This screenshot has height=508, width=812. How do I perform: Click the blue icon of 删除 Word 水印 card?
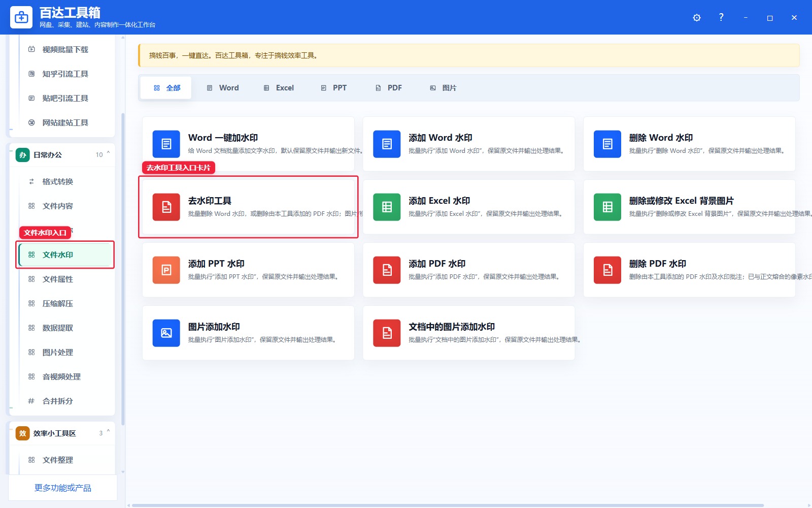point(607,144)
